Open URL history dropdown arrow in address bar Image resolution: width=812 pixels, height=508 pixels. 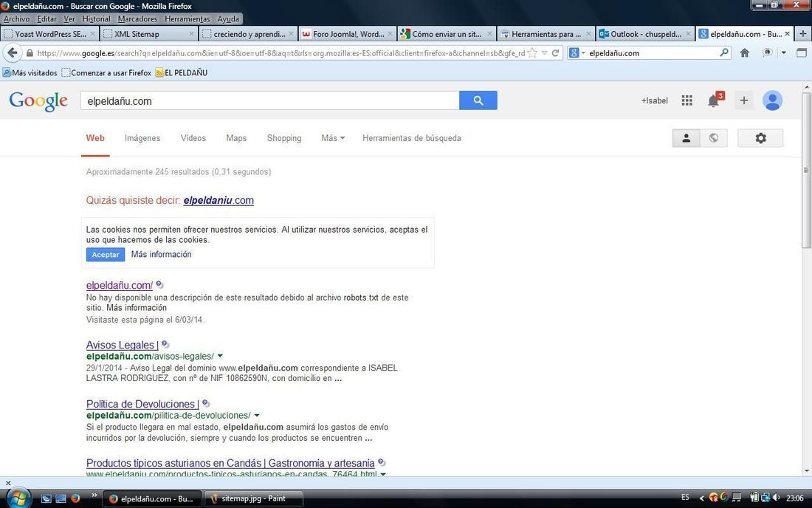tap(544, 53)
